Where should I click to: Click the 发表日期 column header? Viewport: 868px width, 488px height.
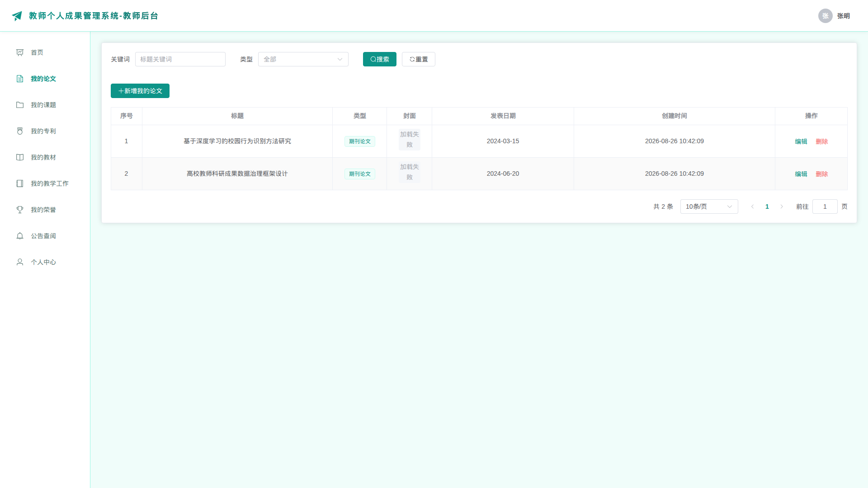503,116
